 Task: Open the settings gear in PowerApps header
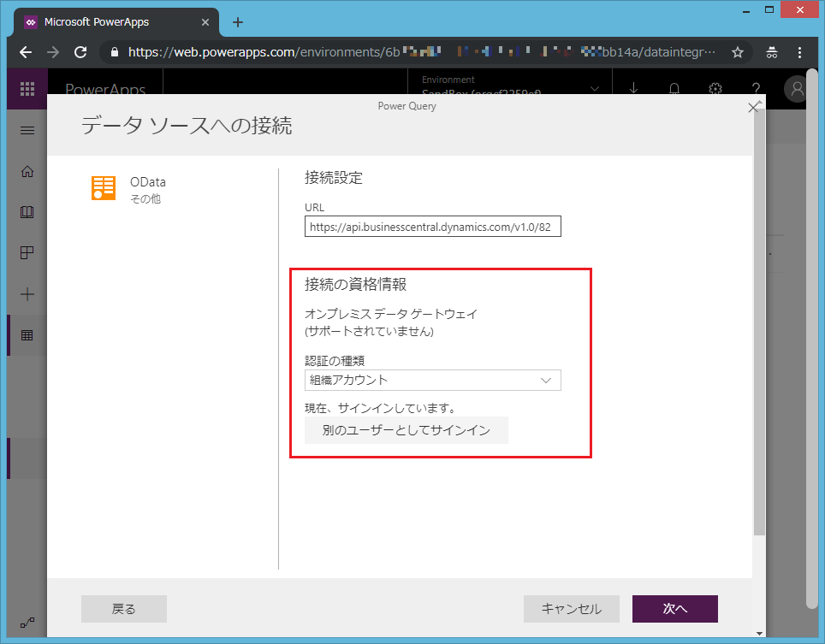click(x=715, y=88)
